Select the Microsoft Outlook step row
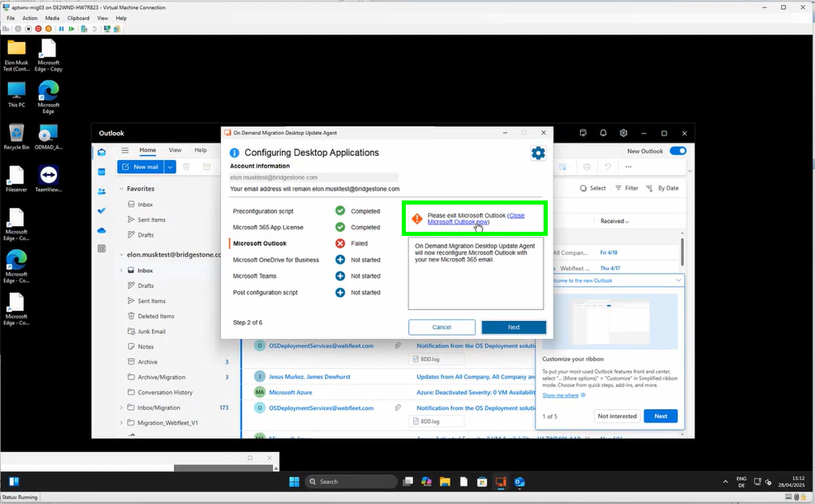The height and width of the screenshot is (504, 815). (x=307, y=243)
